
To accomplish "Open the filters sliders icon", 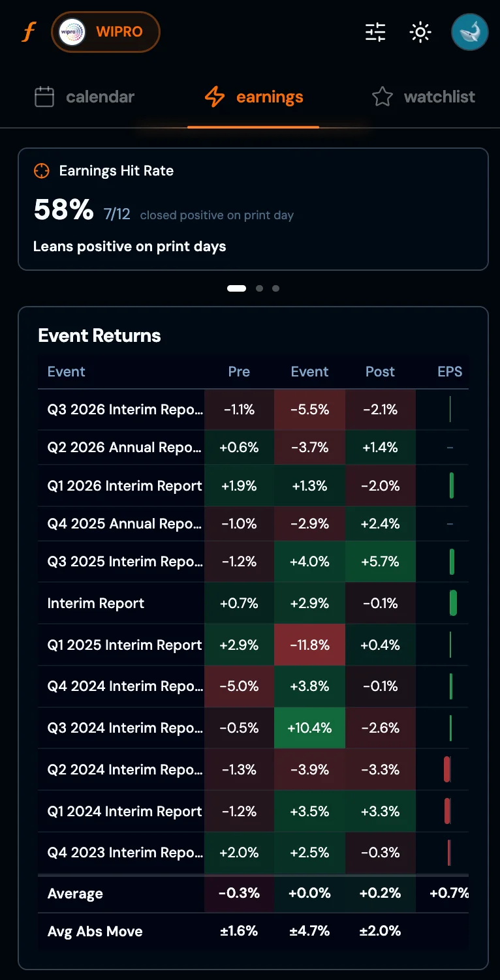I will click(x=375, y=31).
